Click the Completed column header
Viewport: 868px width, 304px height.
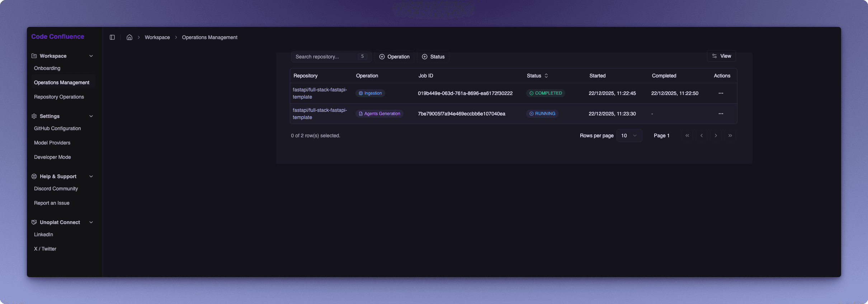tap(664, 76)
